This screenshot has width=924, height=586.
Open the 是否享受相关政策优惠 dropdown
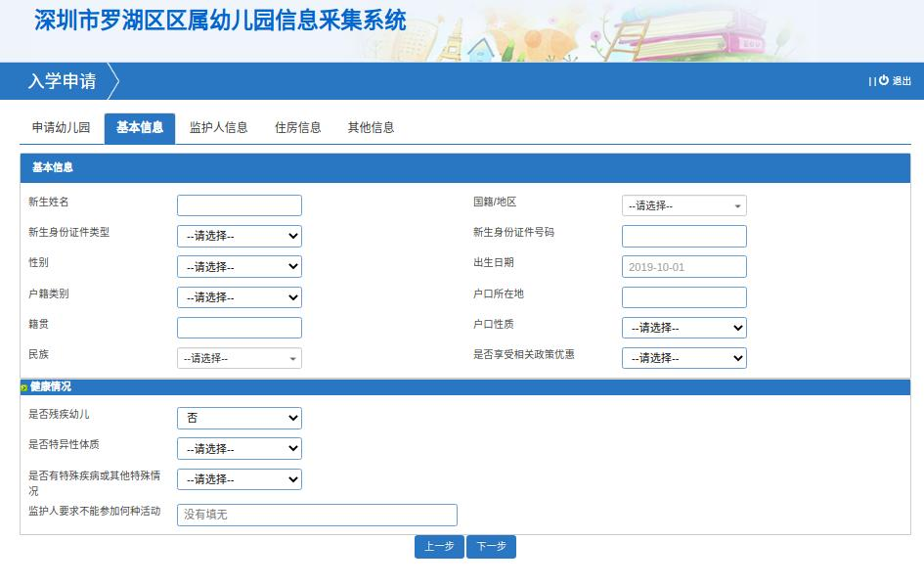683,358
